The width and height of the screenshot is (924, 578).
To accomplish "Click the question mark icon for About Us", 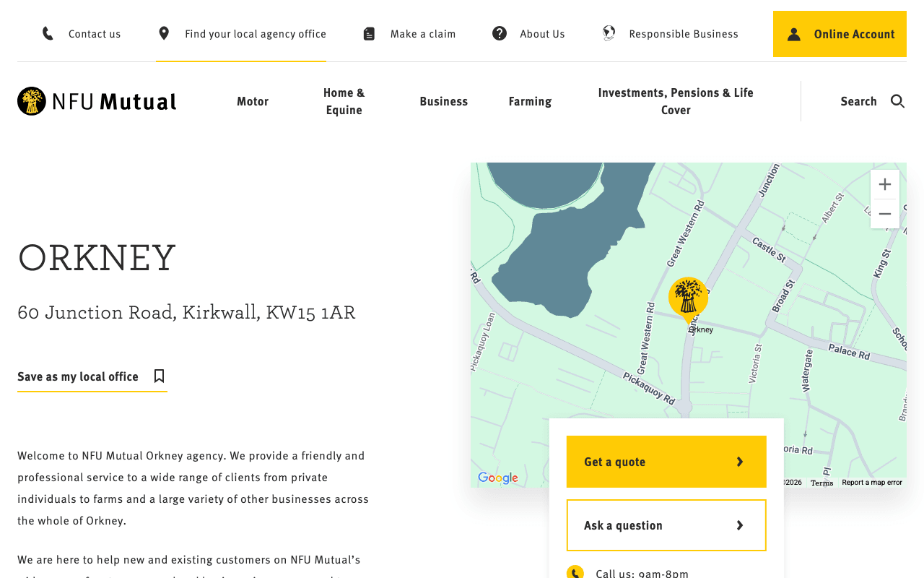I will [500, 33].
